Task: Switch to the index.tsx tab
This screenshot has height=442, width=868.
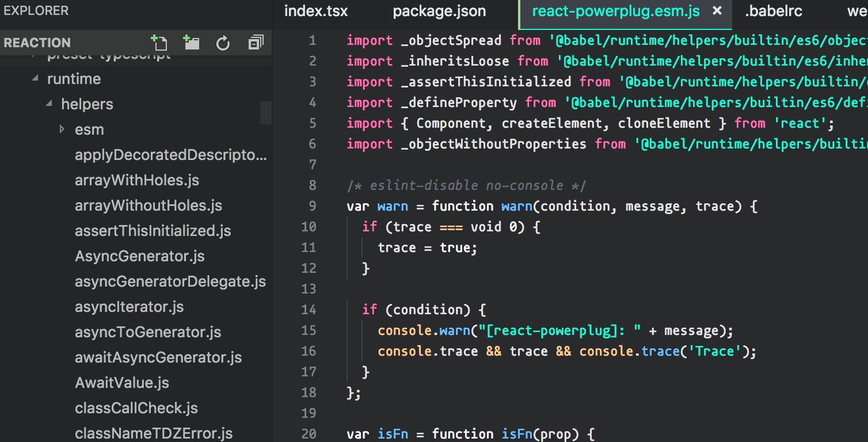Action: (315, 10)
